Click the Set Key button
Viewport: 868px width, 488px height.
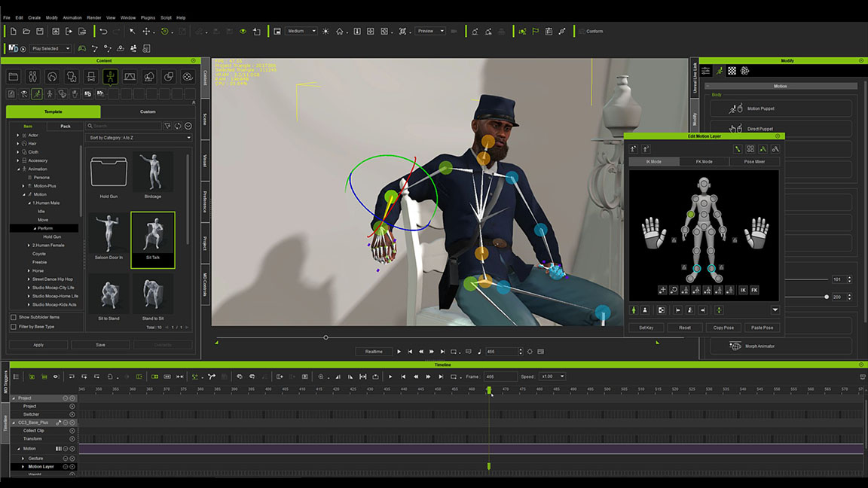click(x=646, y=328)
